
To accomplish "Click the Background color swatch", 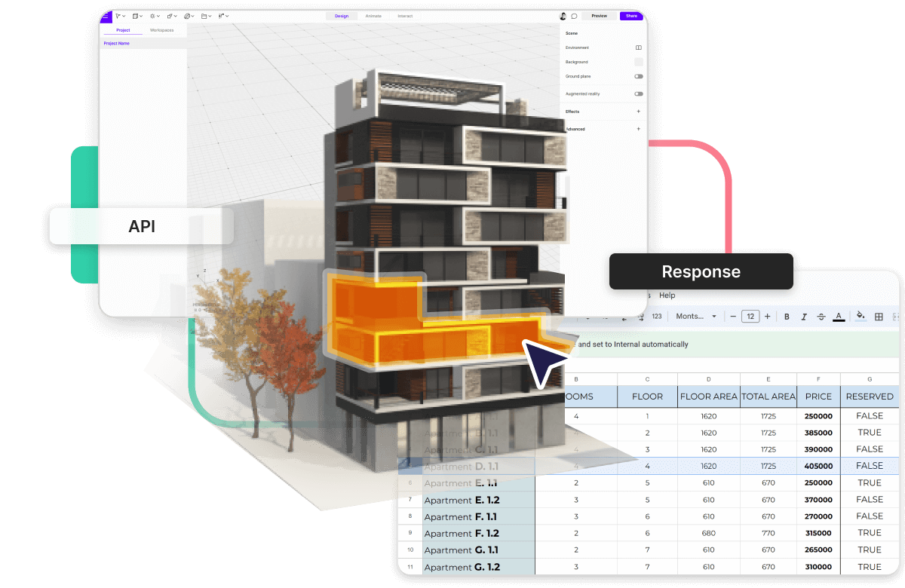I will (x=638, y=62).
